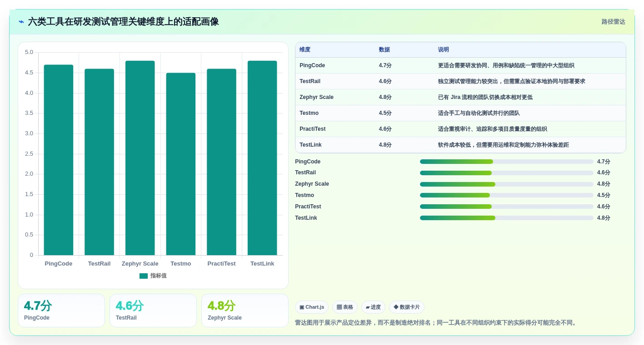Select the Testmo table row name
This screenshot has width=644, height=345.
coord(309,113)
